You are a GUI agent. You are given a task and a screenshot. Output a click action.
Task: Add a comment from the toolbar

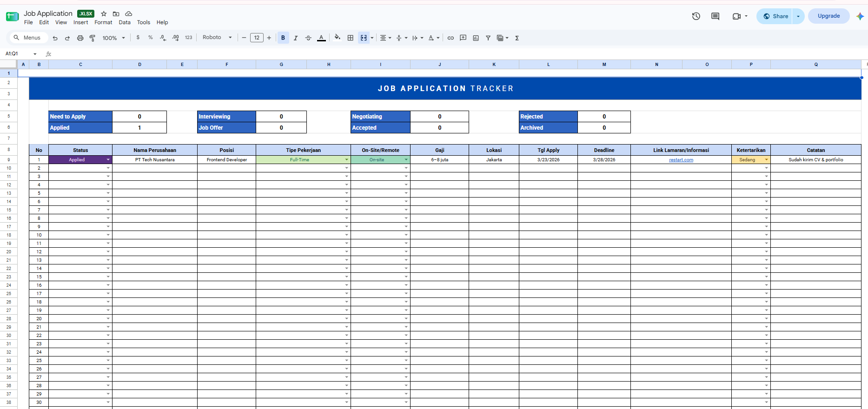(463, 38)
